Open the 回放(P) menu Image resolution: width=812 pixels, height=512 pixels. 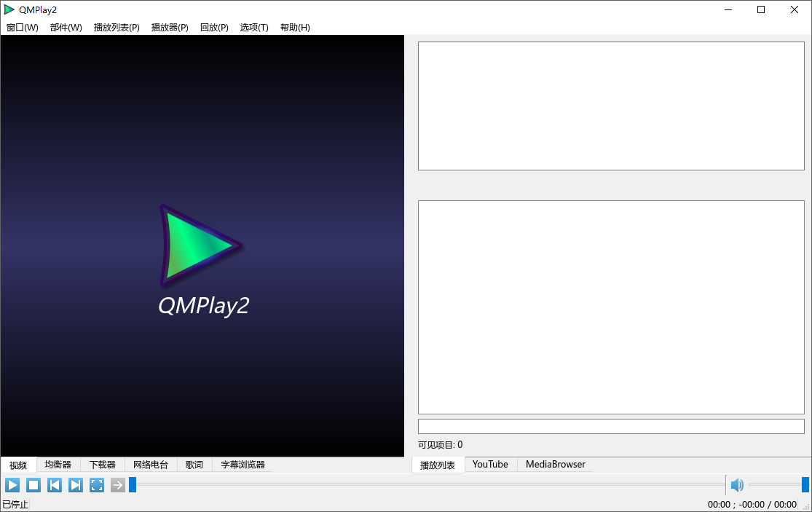click(214, 28)
